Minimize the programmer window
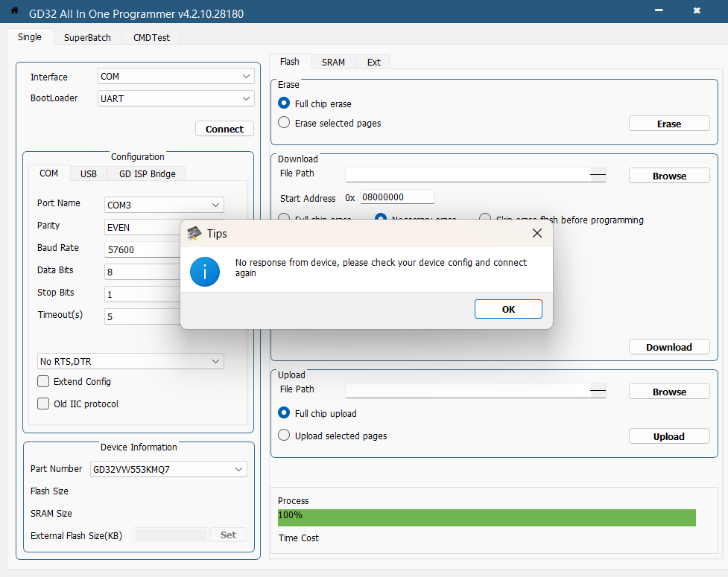 (x=659, y=11)
